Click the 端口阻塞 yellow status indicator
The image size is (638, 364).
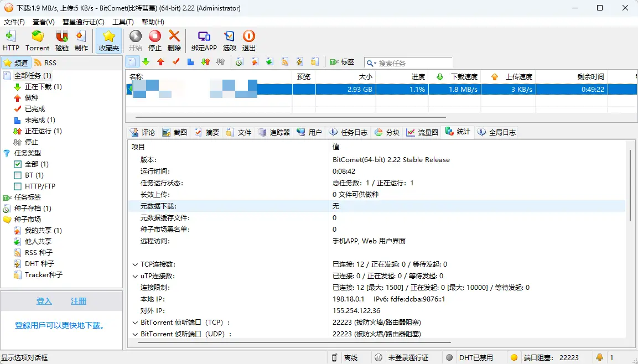(x=514, y=357)
